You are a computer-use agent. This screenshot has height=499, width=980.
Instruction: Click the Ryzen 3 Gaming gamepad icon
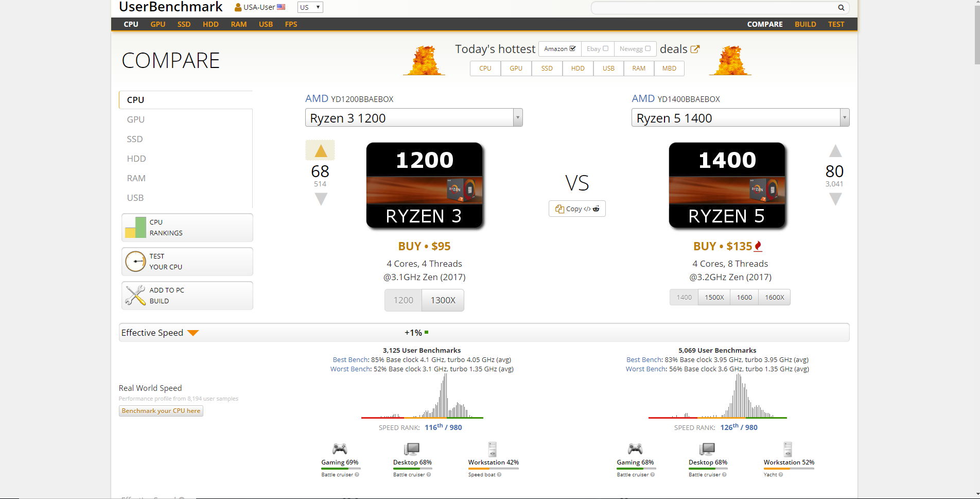[x=340, y=449]
